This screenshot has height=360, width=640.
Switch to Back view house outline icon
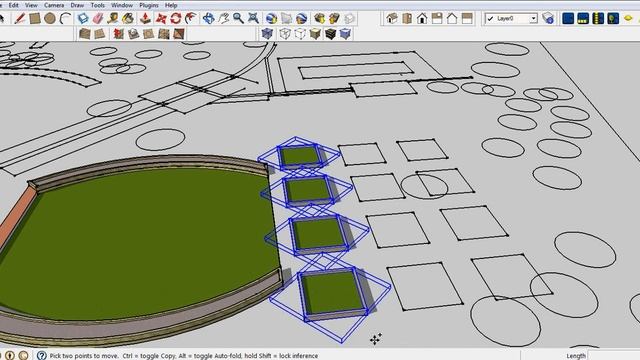pyautogui.click(x=452, y=18)
